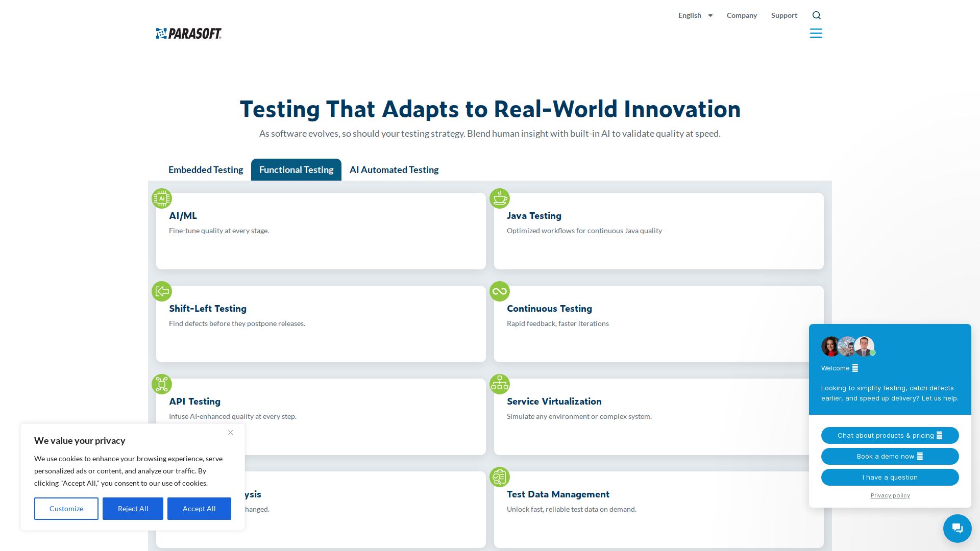Click Reject All cookies button
Screen dimensions: 980x551
[133, 509]
